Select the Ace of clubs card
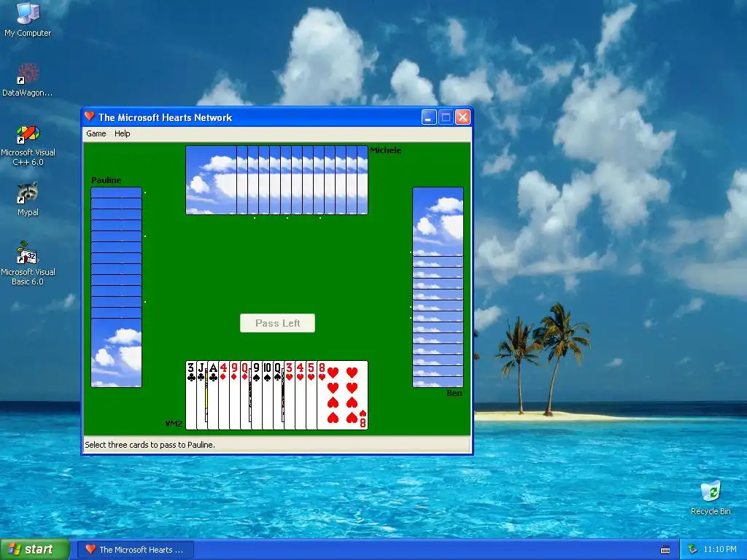Image resolution: width=747 pixels, height=560 pixels. (213, 395)
